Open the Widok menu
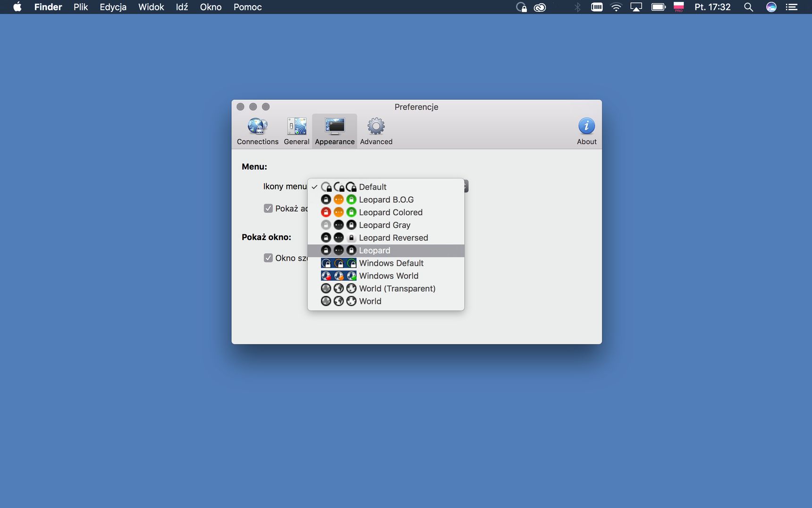Screen dimensions: 812x508 tap(151, 7)
